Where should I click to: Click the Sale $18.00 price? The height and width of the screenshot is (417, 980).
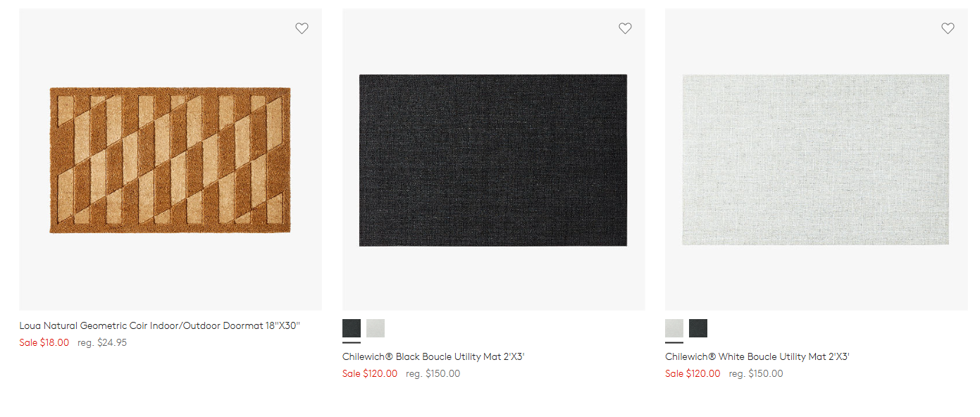(x=44, y=342)
